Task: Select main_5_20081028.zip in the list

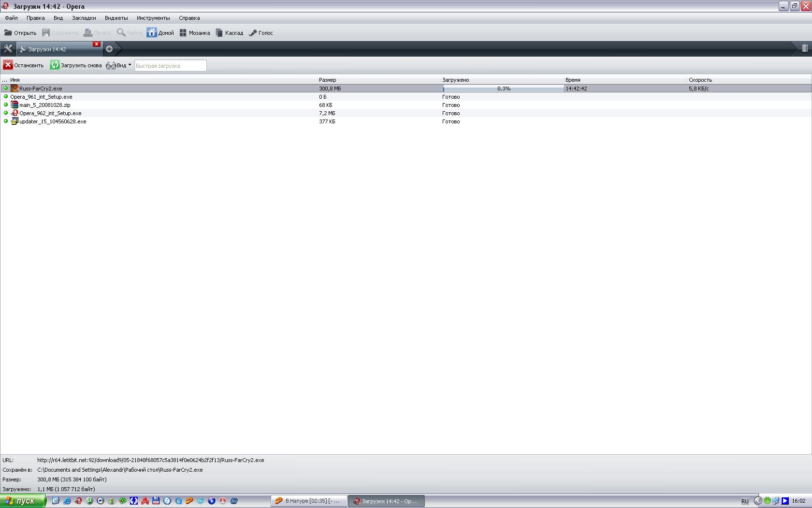Action: coord(44,105)
